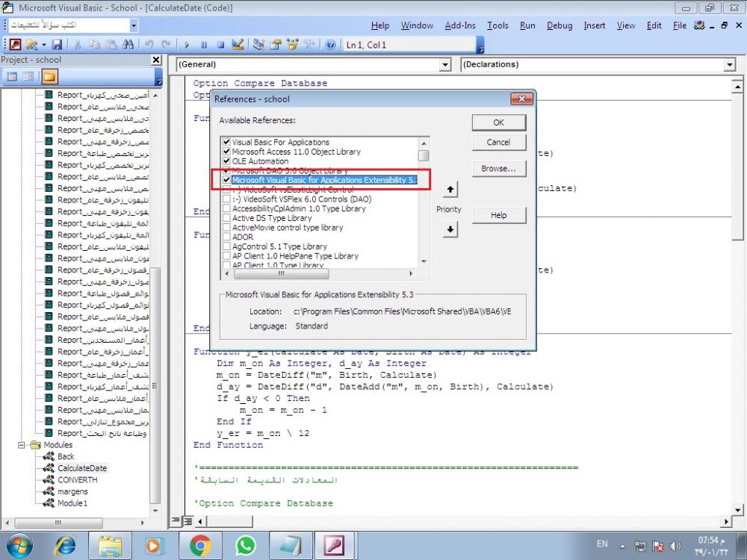Close the Project - school panel

pos(156,60)
